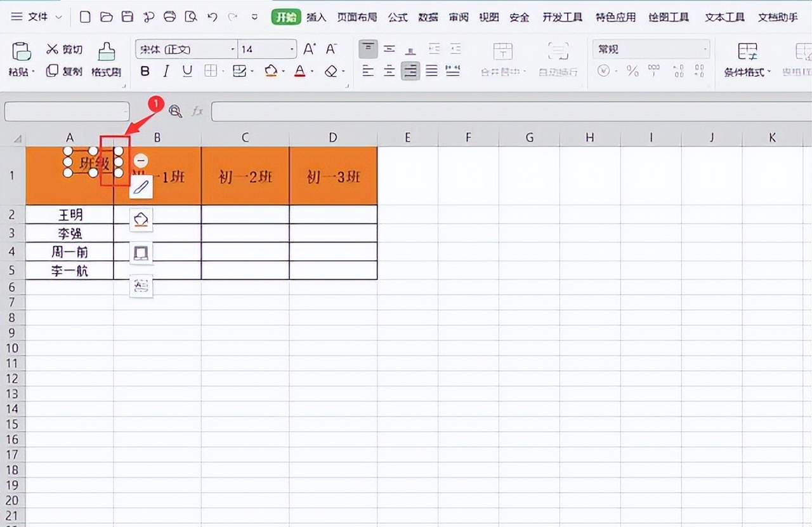Switch to the 数据 tab

pyautogui.click(x=428, y=17)
